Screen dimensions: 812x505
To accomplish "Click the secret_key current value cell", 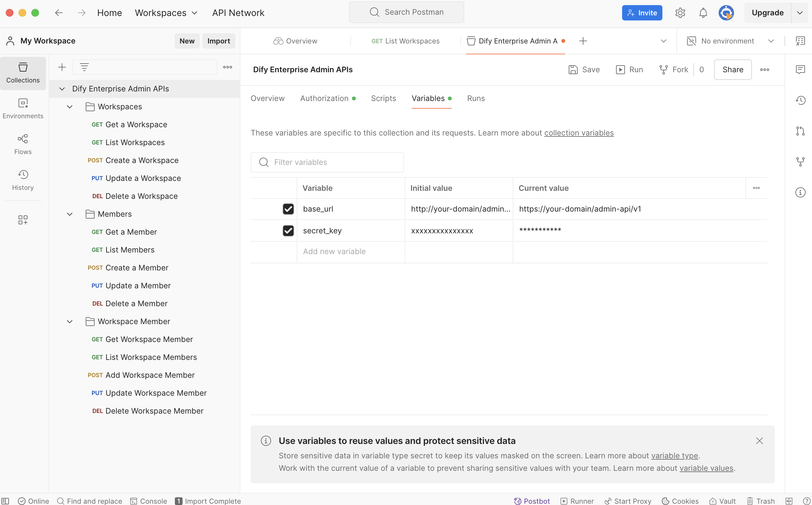I will [640, 230].
